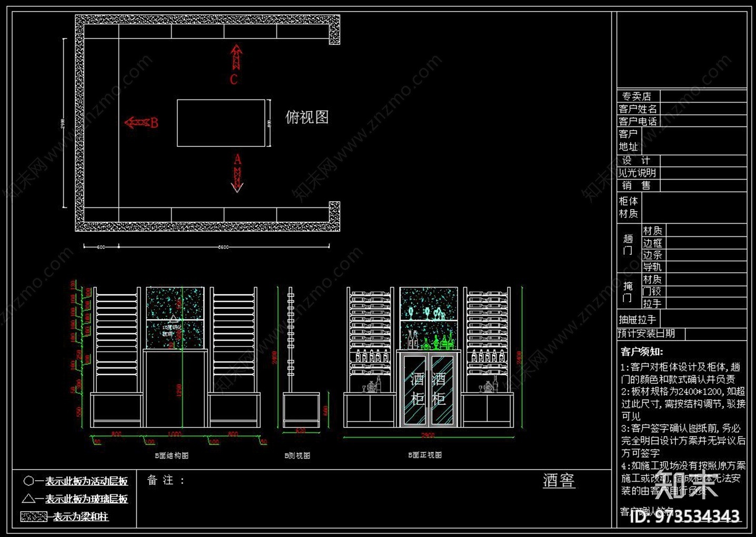
Task: Click the 备注 notes label
Action: [x=165, y=480]
